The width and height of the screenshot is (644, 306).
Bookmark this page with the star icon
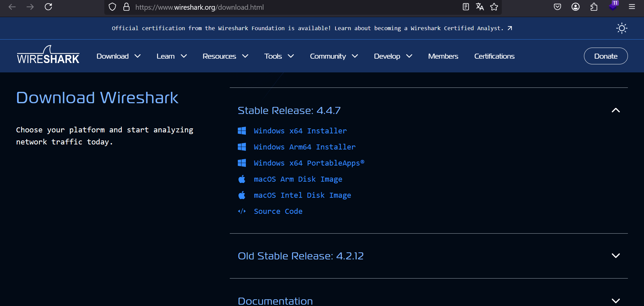(494, 7)
